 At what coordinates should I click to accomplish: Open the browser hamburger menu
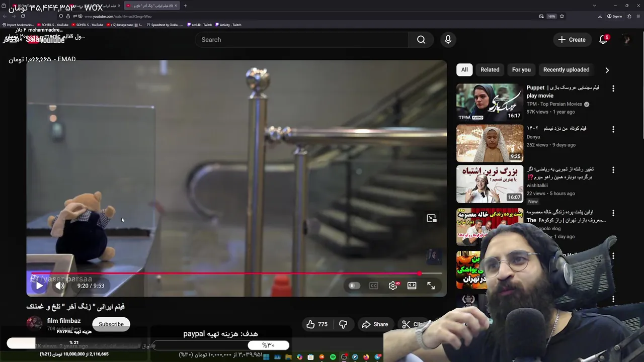pos(638,16)
